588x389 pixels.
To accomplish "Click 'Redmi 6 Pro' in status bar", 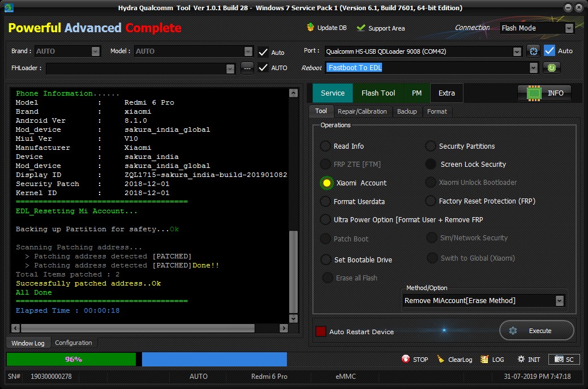I will coord(269,376).
